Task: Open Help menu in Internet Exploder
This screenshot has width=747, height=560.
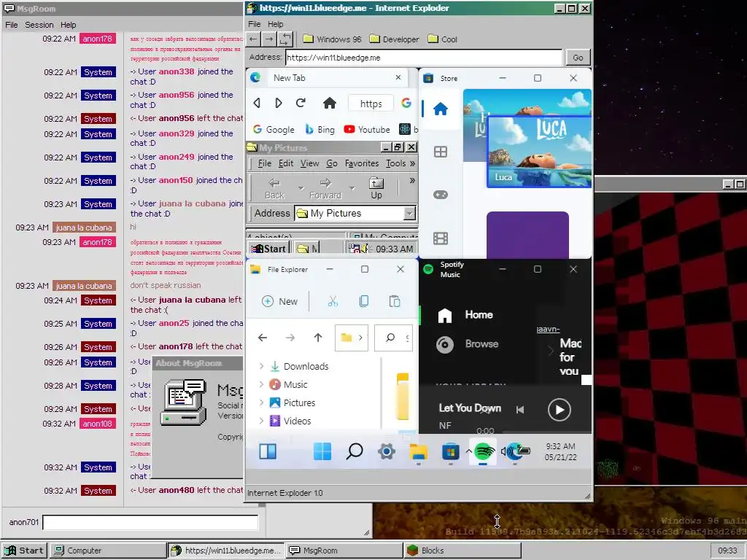Action: [x=275, y=24]
